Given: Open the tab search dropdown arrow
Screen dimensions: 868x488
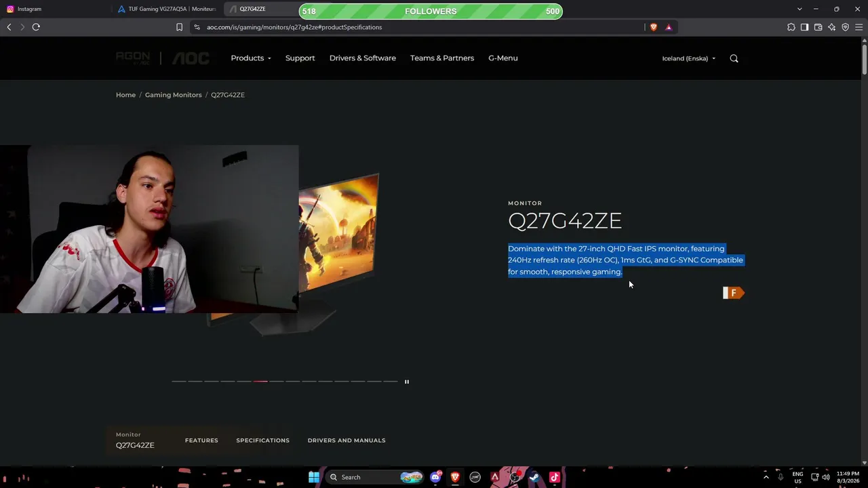Looking at the screenshot, I should pyautogui.click(x=800, y=9).
